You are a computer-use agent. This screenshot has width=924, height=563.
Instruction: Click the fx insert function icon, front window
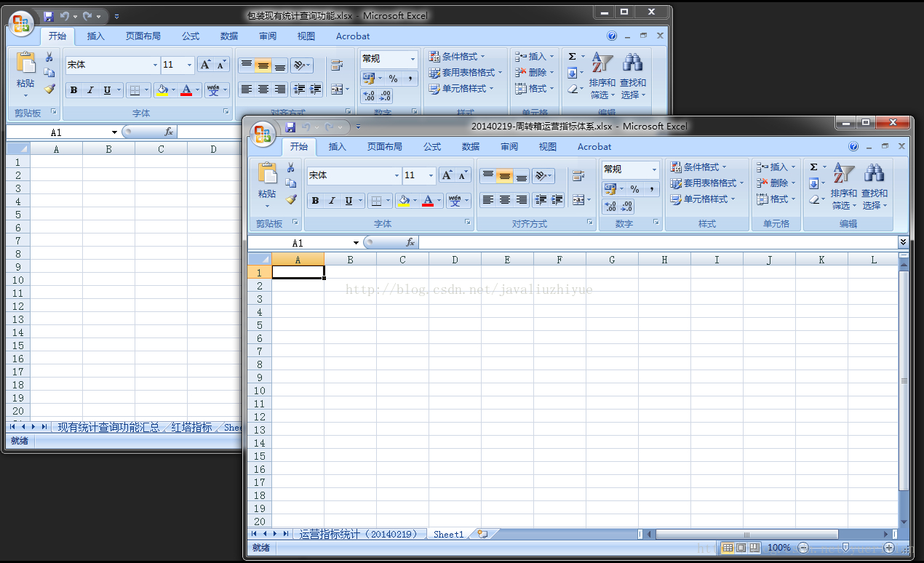[410, 242]
